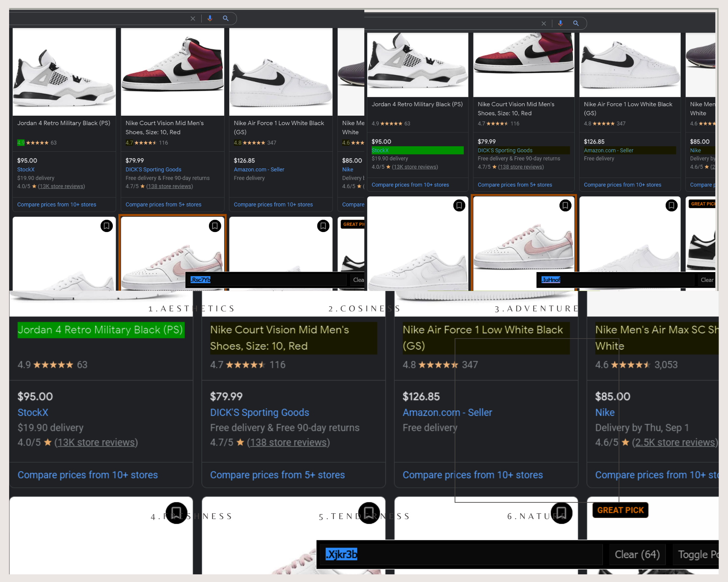Click the large 'Compare prices from 10+ stores' link under StockX
Viewport: 728px width, 582px height.
click(x=88, y=475)
